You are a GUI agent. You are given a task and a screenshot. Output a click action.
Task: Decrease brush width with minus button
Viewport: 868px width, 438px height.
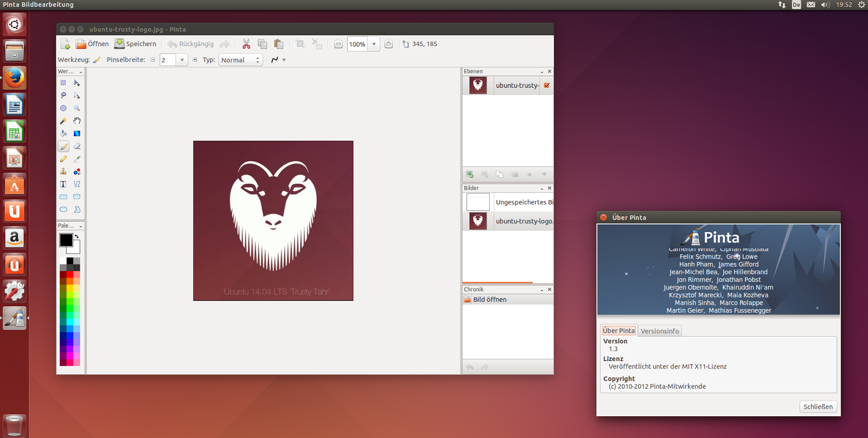coord(153,60)
